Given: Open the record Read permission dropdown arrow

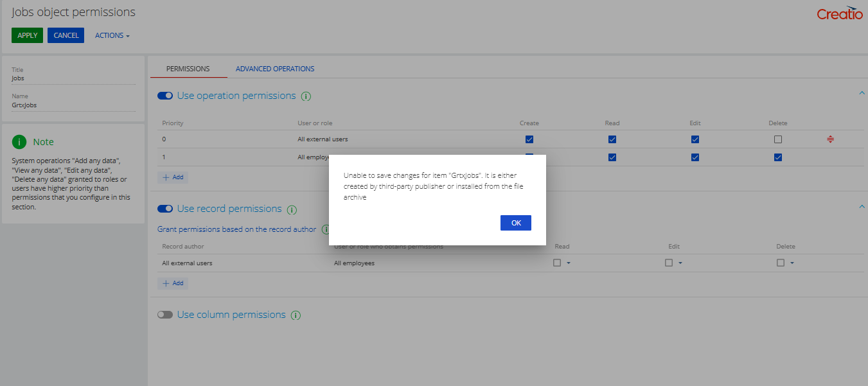Looking at the screenshot, I should pos(569,263).
